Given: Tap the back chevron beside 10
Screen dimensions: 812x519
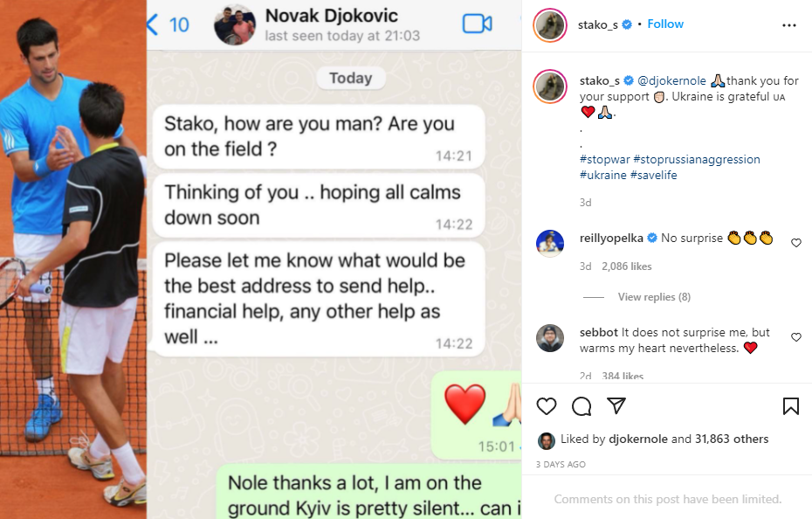Looking at the screenshot, I should (152, 24).
